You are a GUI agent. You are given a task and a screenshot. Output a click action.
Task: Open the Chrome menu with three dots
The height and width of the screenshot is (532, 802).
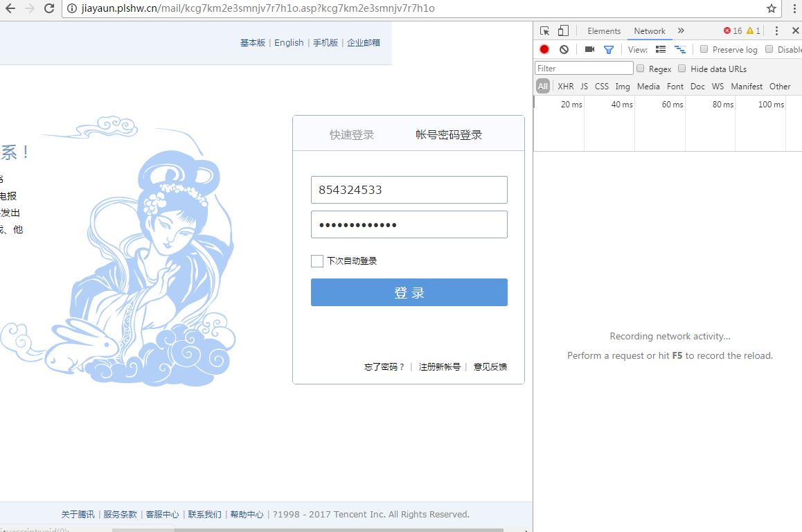(x=794, y=8)
